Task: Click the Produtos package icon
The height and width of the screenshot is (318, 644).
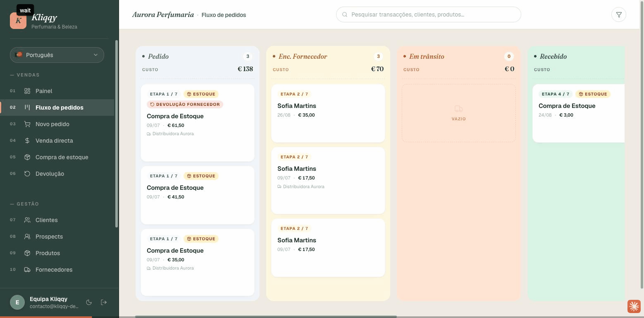Action: pyautogui.click(x=27, y=253)
